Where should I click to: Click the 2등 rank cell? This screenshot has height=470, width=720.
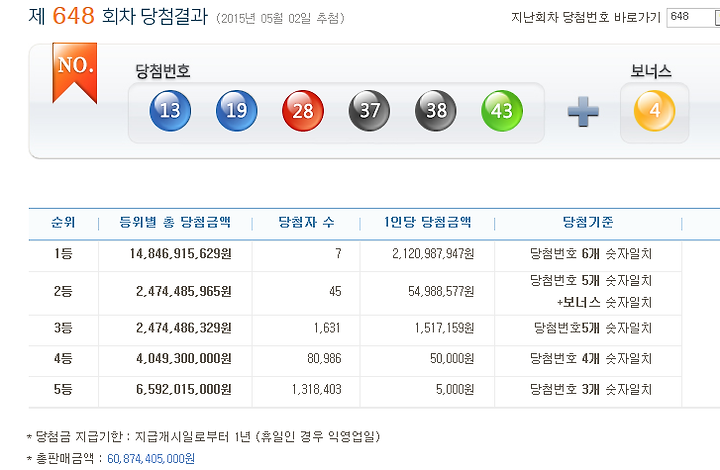click(63, 291)
